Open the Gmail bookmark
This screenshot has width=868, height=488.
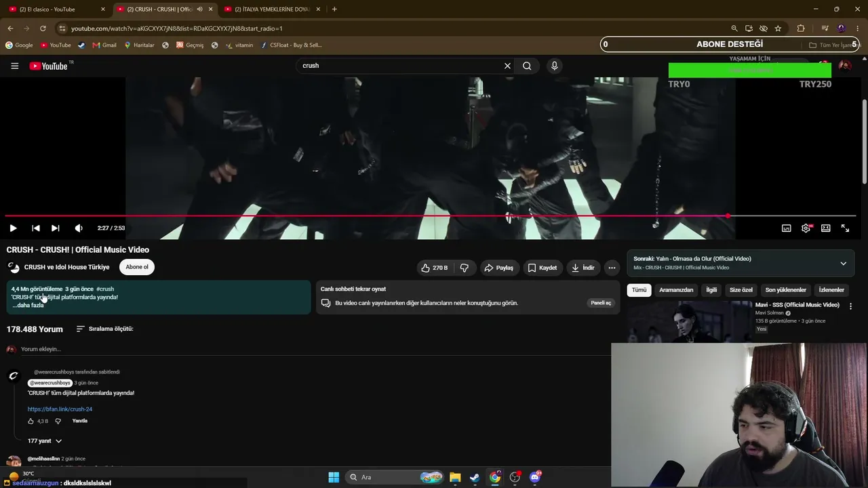pyautogui.click(x=104, y=45)
